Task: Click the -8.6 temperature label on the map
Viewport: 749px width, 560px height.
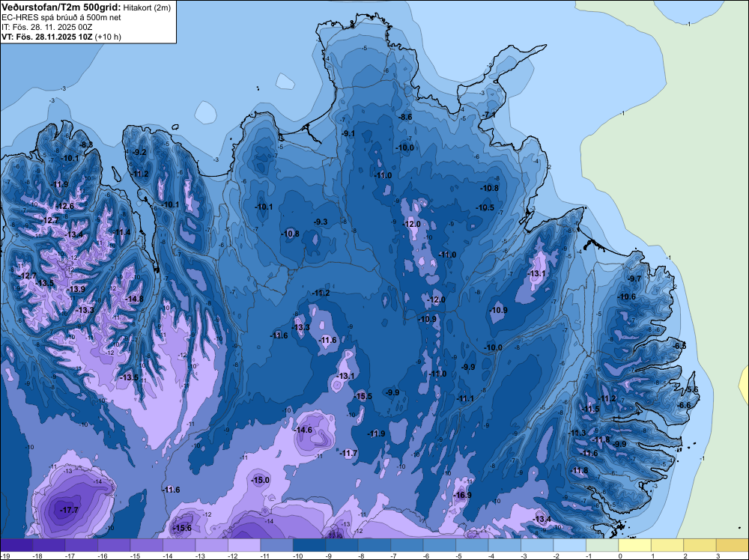Action: [x=405, y=118]
